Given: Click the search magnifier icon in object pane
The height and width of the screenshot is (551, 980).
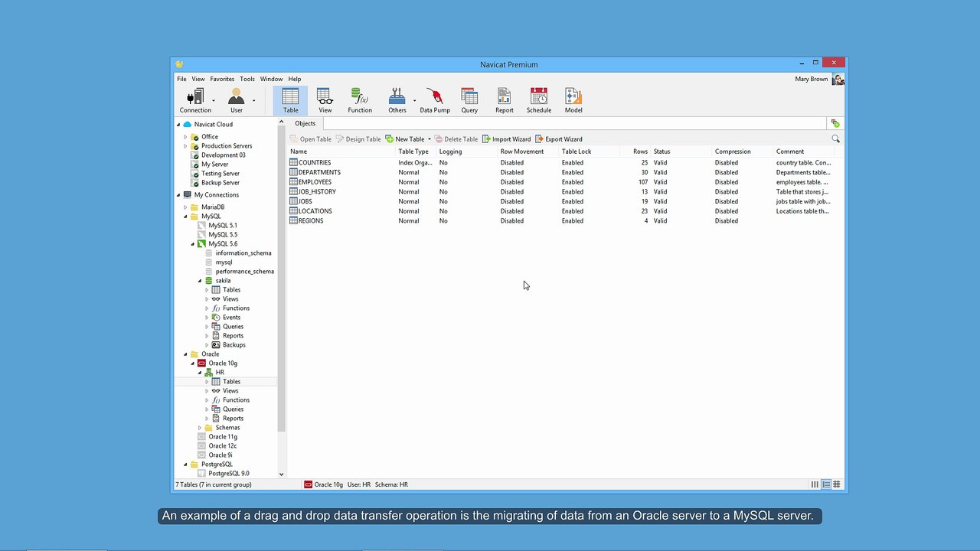Looking at the screenshot, I should click(835, 139).
